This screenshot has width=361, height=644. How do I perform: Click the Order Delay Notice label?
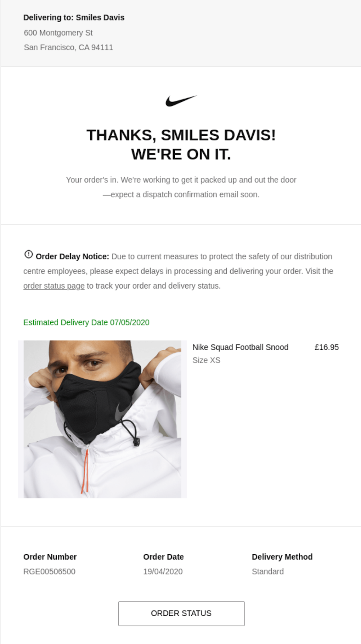(x=72, y=256)
